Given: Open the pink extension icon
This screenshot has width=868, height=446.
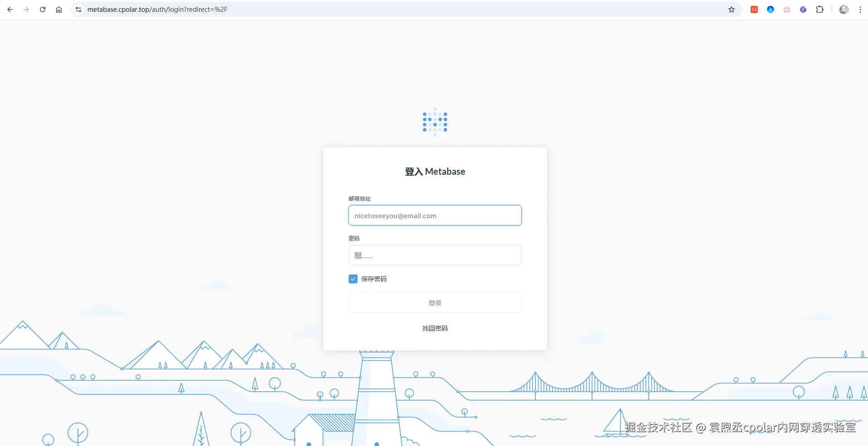Looking at the screenshot, I should click(x=787, y=10).
